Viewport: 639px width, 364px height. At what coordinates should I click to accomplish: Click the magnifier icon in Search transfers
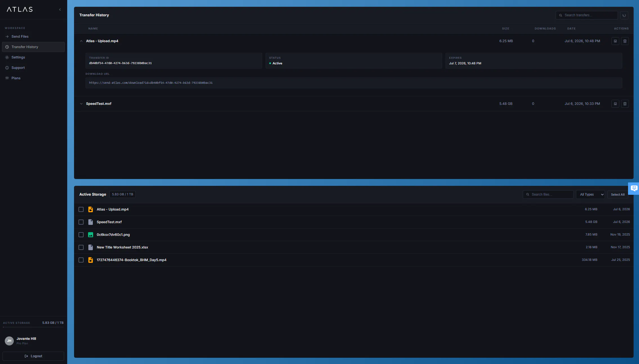[x=560, y=15]
